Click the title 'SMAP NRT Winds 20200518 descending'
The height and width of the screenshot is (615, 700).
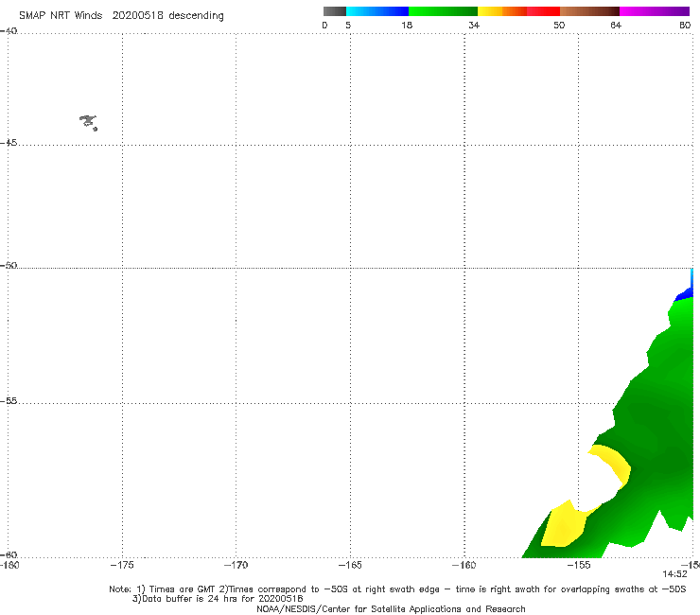(x=121, y=16)
